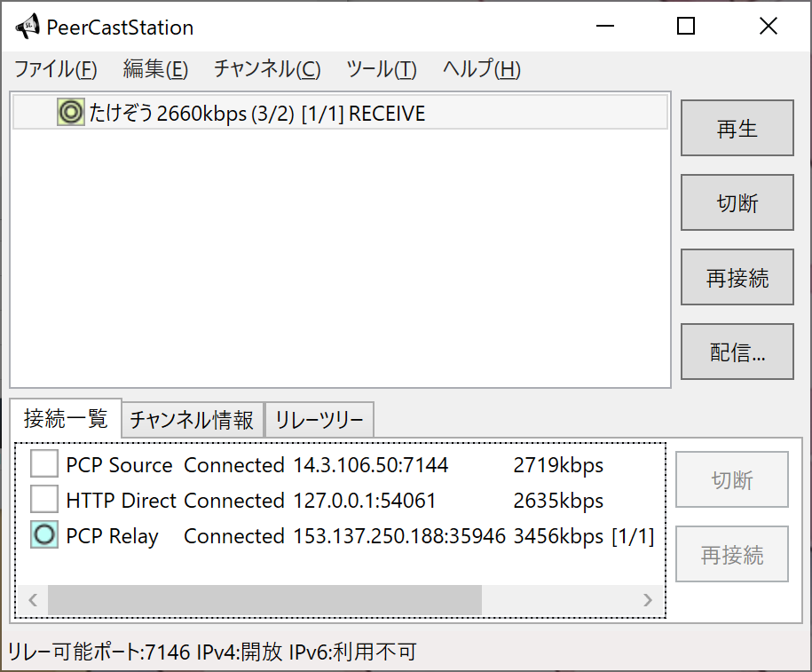
Task: Minimize the PeerCastStation window
Action: click(x=604, y=26)
